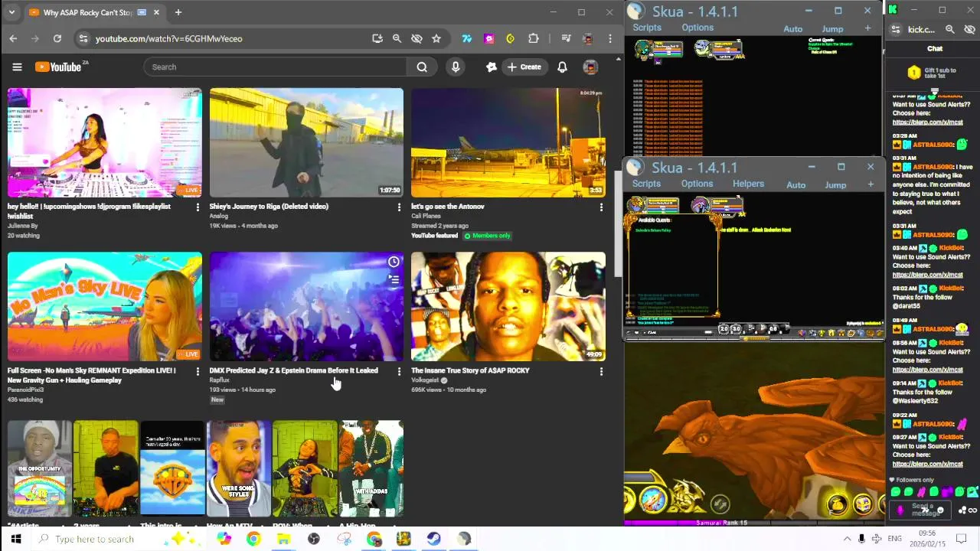Click plus button in lower Skua menu bar
Image resolution: width=980 pixels, height=551 pixels.
click(x=871, y=184)
